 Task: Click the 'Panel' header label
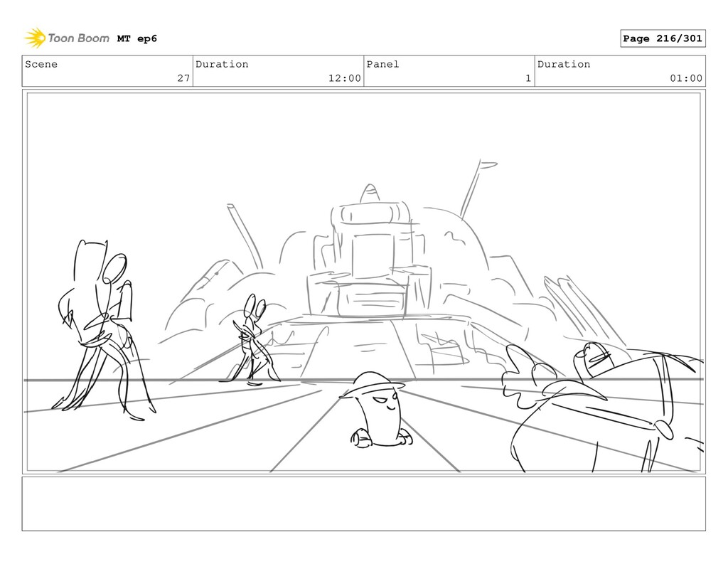(382, 64)
